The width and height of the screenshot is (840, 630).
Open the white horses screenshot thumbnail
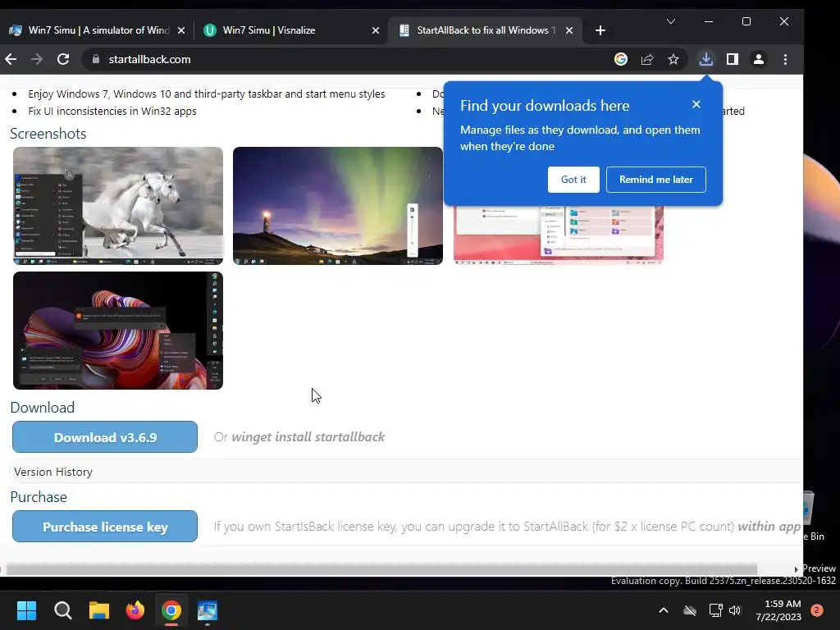pos(118,206)
